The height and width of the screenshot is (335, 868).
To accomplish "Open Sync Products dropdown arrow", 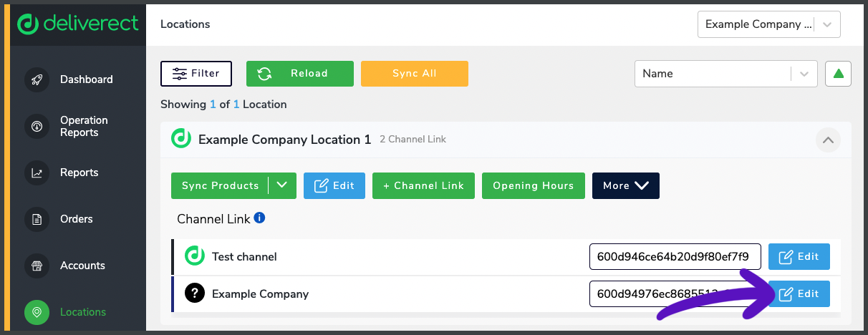I will (282, 185).
